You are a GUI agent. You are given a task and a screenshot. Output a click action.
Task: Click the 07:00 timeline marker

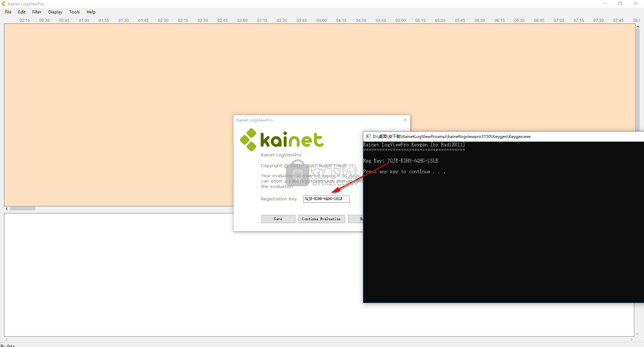click(559, 20)
